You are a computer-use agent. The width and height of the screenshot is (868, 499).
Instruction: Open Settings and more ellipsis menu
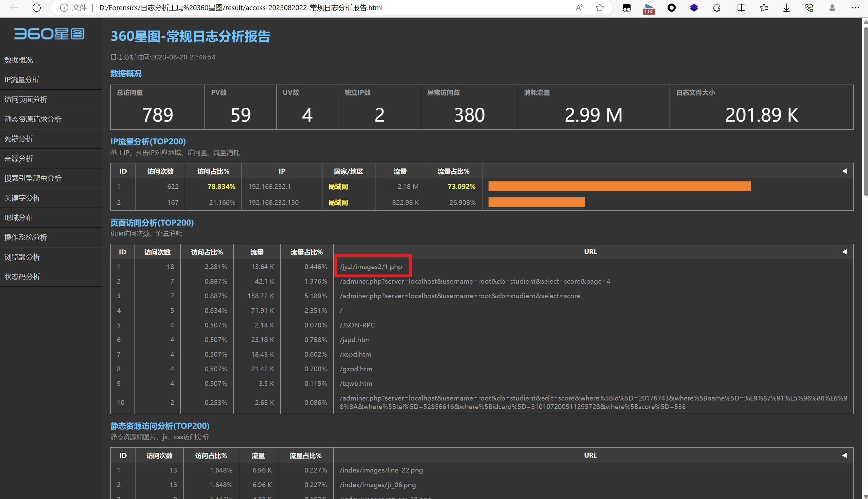click(855, 7)
